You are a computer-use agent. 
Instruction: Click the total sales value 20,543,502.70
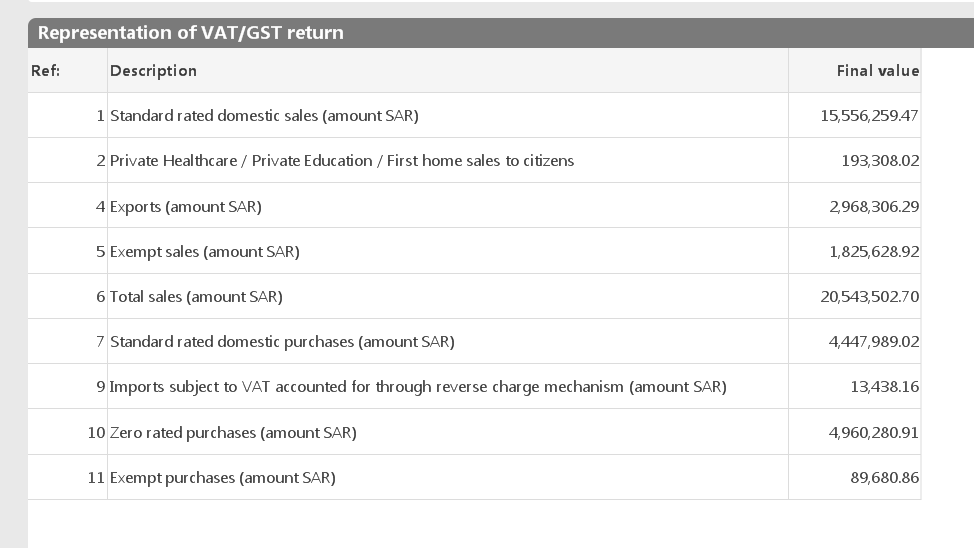(x=869, y=297)
